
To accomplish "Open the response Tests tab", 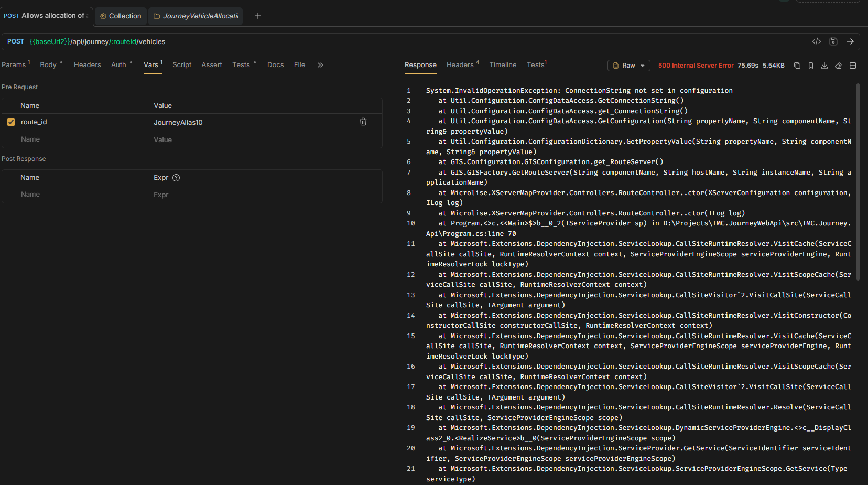I will (536, 64).
